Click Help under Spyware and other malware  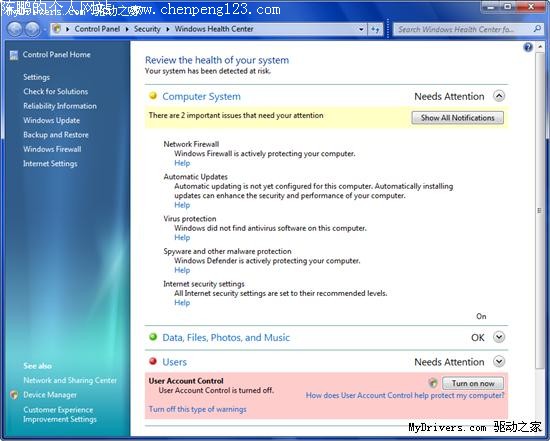coord(182,270)
